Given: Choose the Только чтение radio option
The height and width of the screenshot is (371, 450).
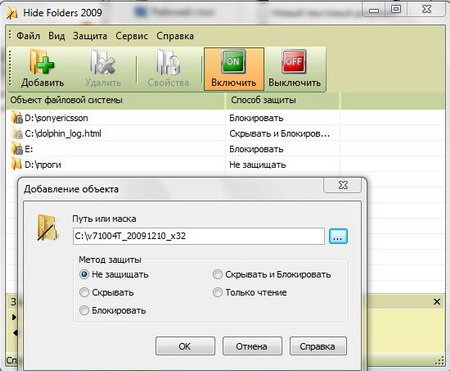Looking at the screenshot, I should [x=217, y=293].
